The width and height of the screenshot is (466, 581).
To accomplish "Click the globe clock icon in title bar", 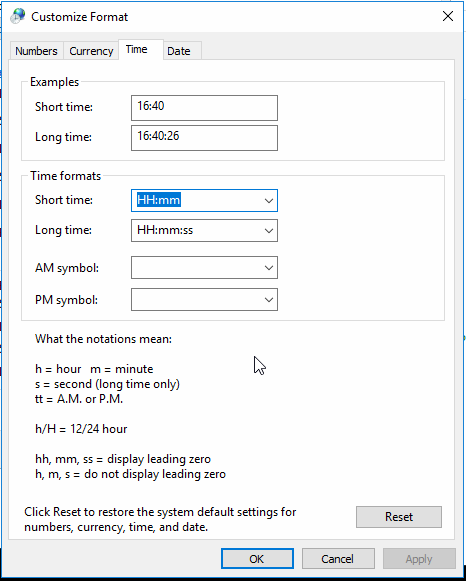I will tap(17, 16).
